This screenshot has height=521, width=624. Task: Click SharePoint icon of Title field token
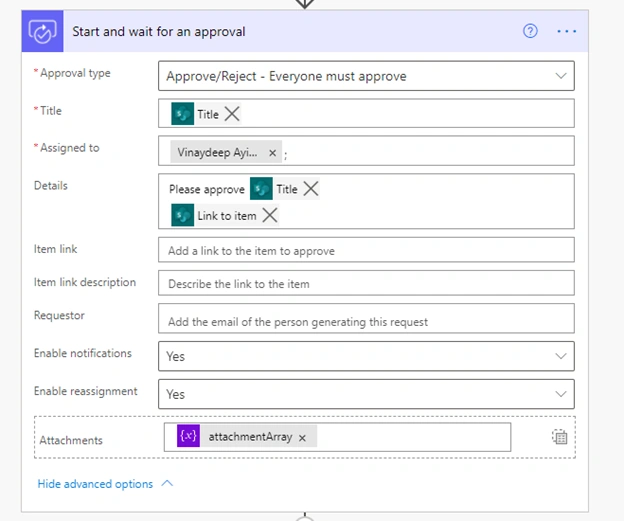pyautogui.click(x=183, y=114)
